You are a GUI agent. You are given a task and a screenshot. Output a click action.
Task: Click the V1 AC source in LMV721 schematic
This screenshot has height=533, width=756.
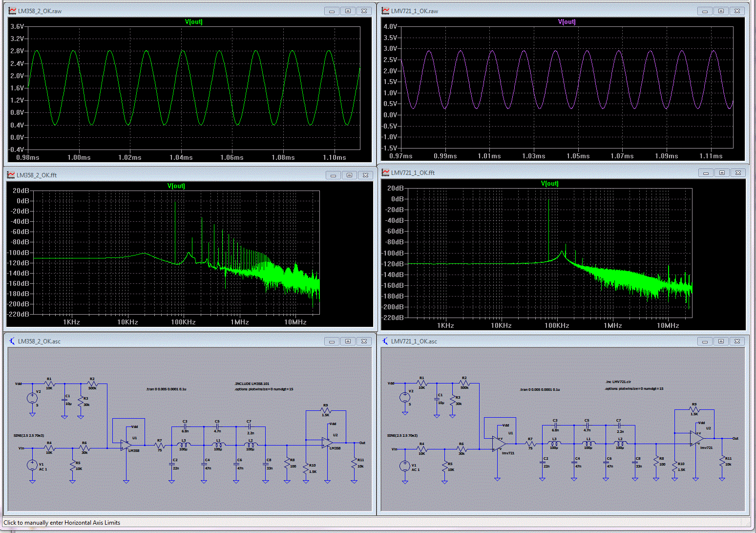[x=405, y=466]
